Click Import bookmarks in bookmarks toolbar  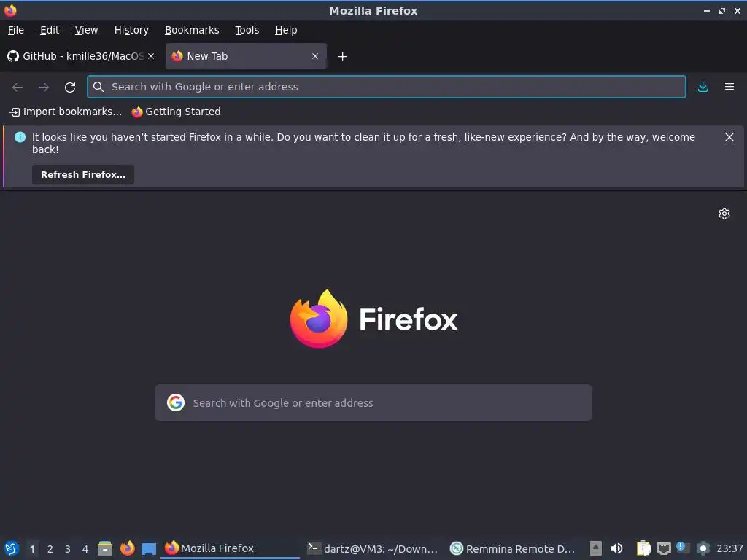pyautogui.click(x=66, y=112)
